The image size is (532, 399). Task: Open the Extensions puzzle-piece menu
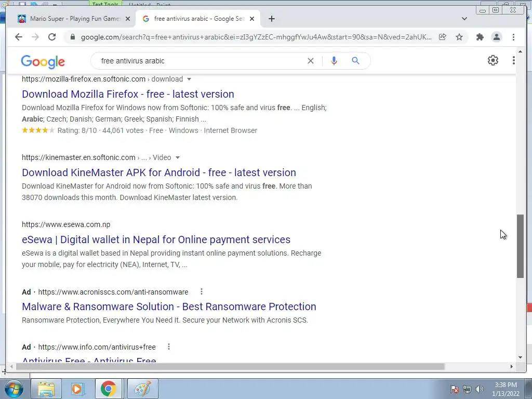(480, 37)
